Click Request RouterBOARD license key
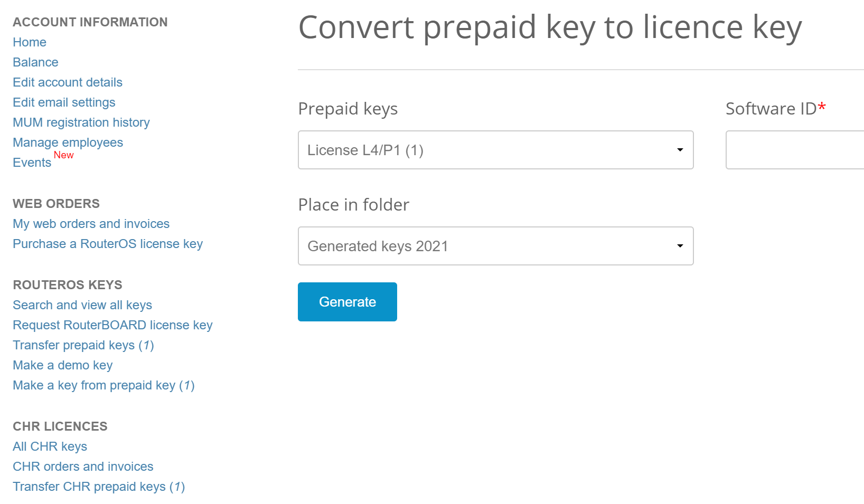Image resolution: width=864 pixels, height=504 pixels. (x=112, y=325)
